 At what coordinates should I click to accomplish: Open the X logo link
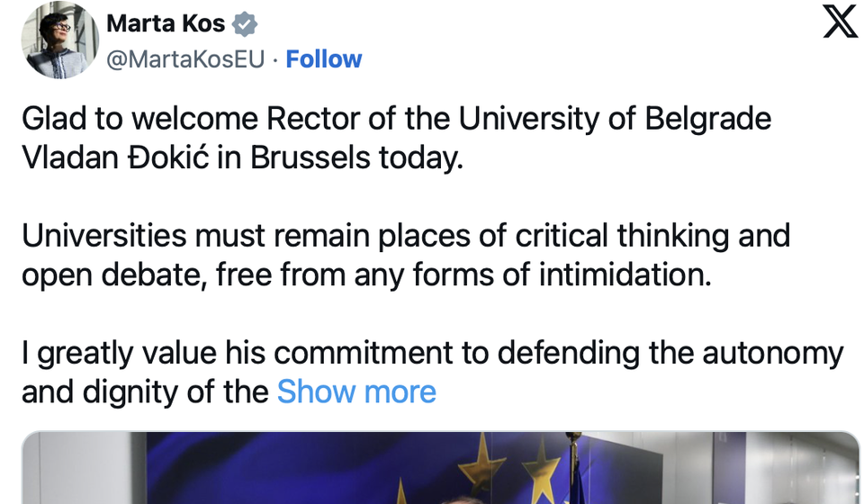pos(840,22)
